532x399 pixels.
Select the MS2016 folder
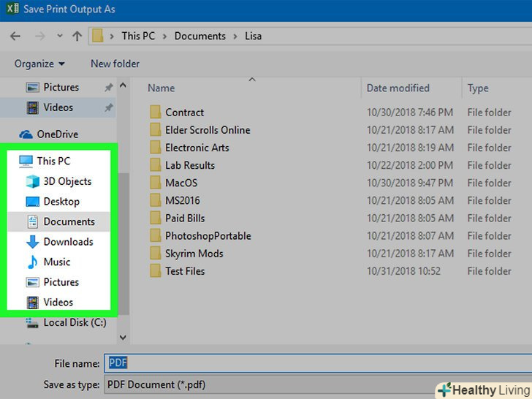click(182, 200)
